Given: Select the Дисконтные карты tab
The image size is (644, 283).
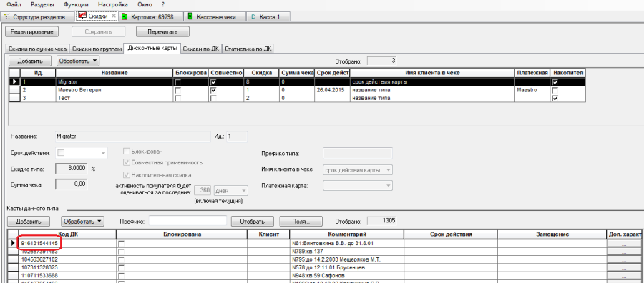Looking at the screenshot, I should (152, 48).
